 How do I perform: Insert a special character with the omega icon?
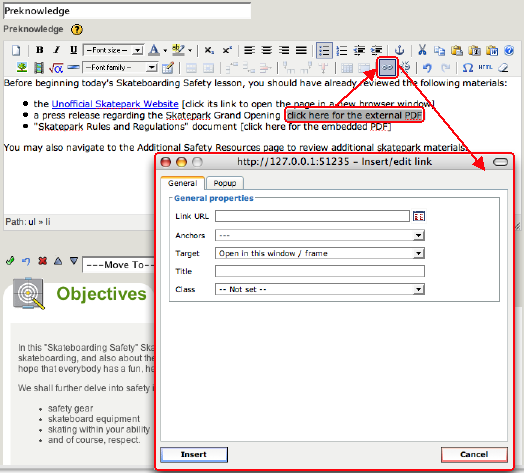point(467,68)
